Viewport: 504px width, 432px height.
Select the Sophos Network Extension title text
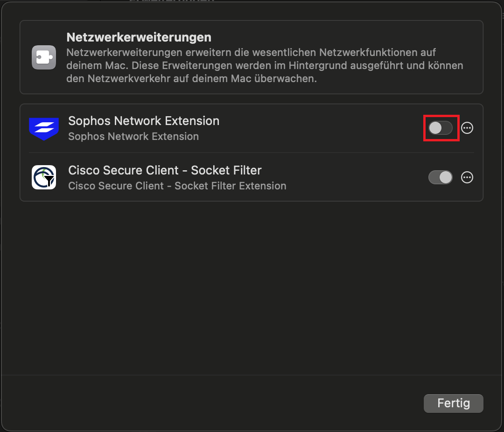point(144,121)
